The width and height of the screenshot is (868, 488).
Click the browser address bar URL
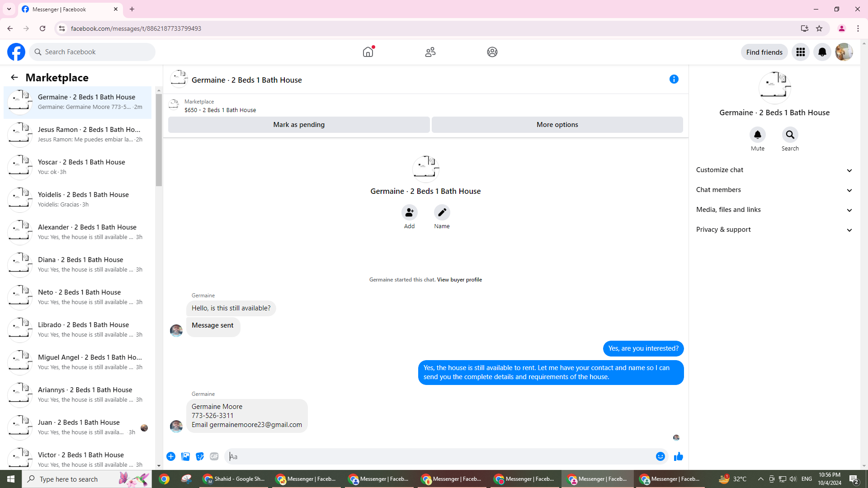[x=136, y=28]
